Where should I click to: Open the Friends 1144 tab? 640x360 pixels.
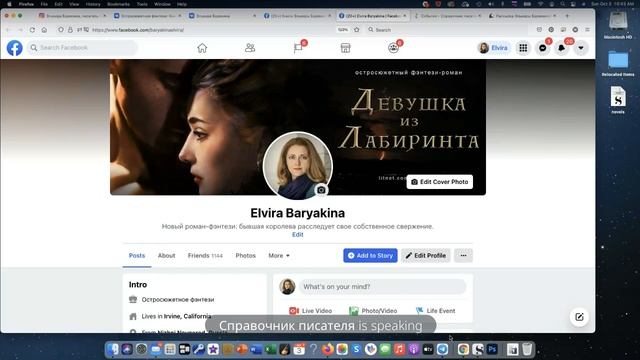(205, 256)
